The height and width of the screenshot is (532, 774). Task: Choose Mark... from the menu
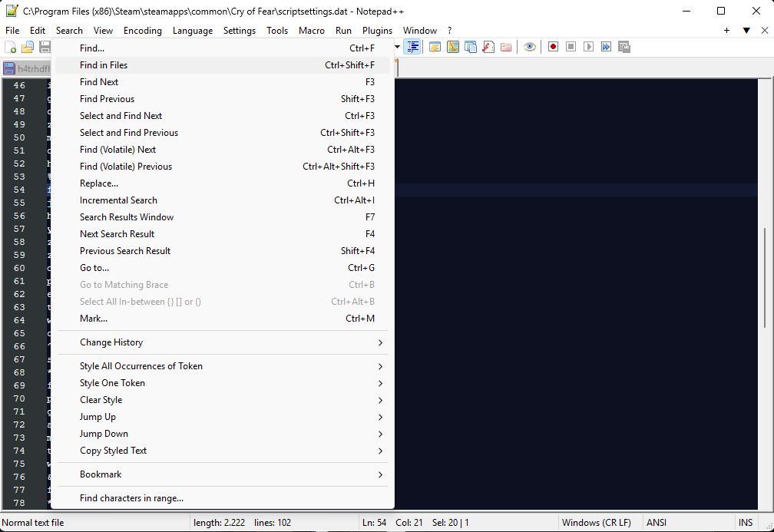tap(223, 319)
